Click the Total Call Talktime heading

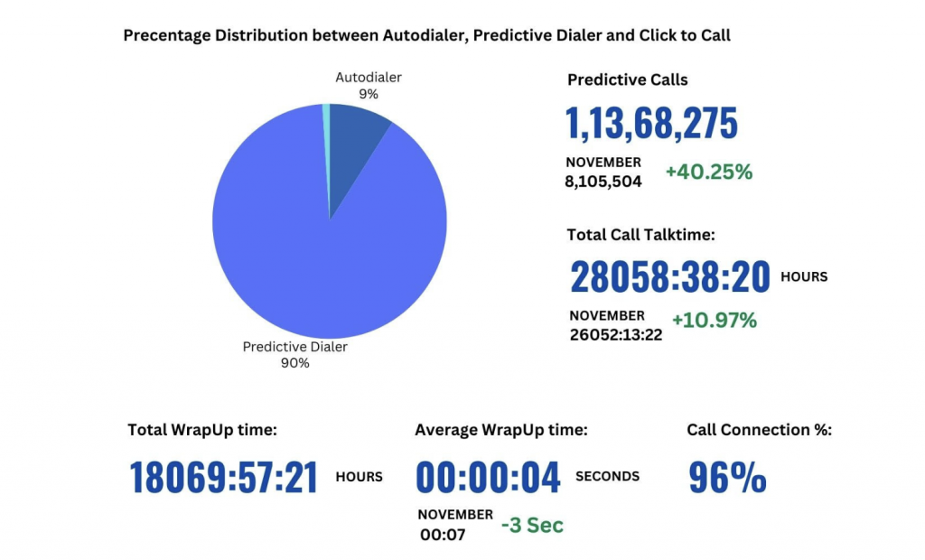click(643, 235)
